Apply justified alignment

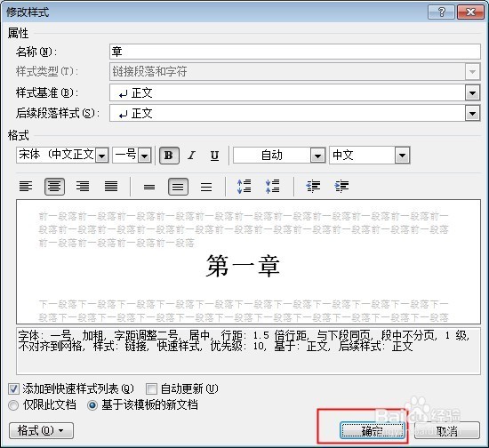point(111,187)
